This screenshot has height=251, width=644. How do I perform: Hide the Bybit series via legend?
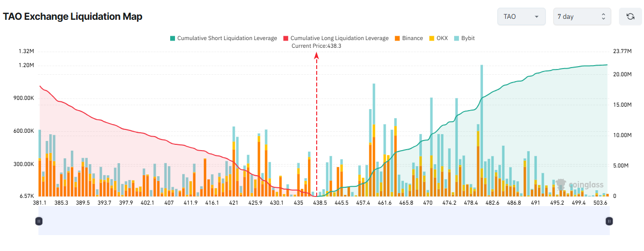click(468, 38)
